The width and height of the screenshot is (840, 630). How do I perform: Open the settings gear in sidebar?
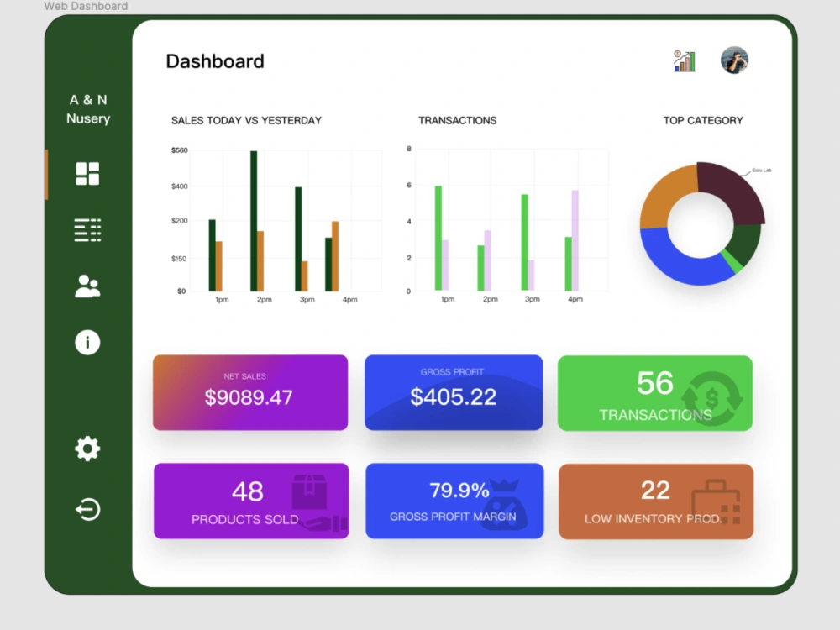[87, 449]
